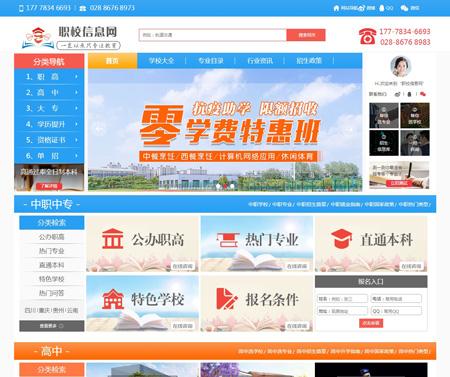Open the home icon link in top bar
This screenshot has height=377, width=450.
[x=336, y=8]
